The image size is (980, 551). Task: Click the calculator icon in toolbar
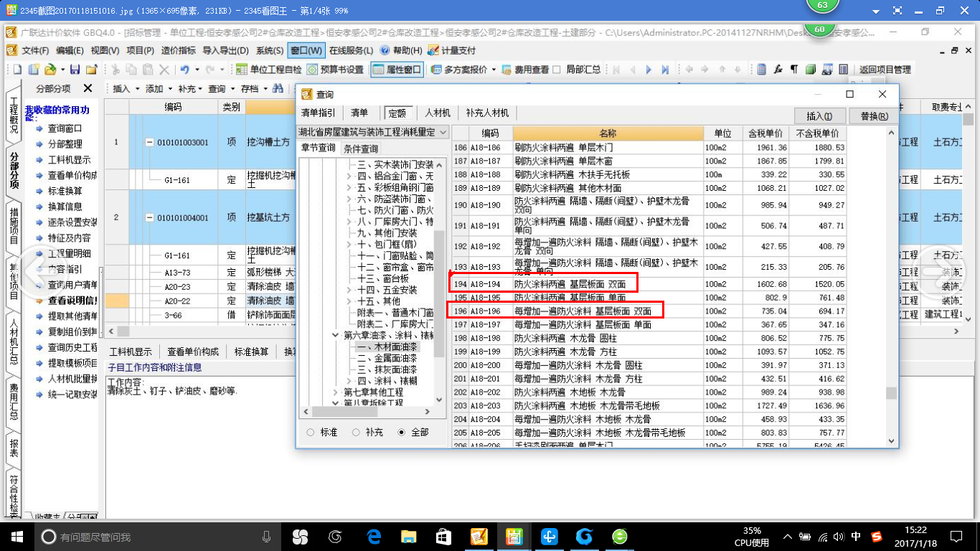tap(762, 70)
